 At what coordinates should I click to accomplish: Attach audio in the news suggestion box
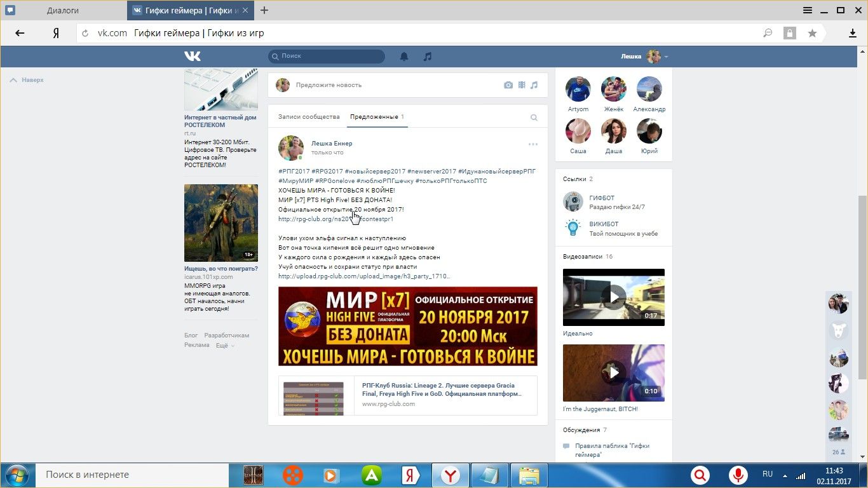(x=534, y=85)
